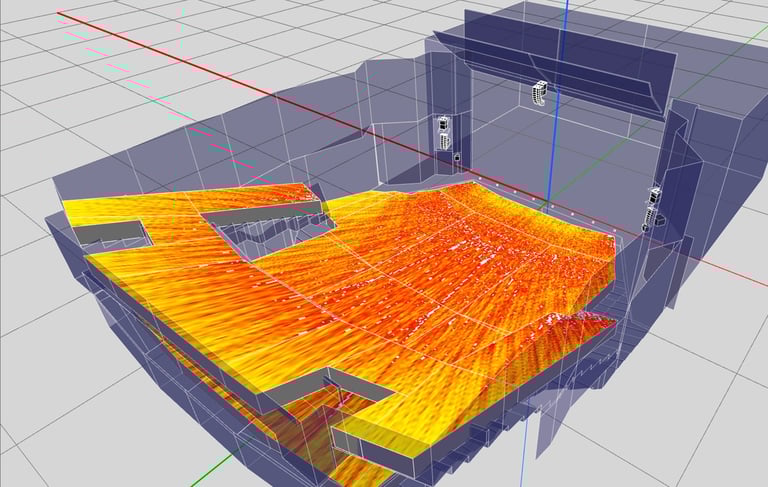
Task: Select the upper loudspeaker on the left proscenium wall
Action: [443, 124]
